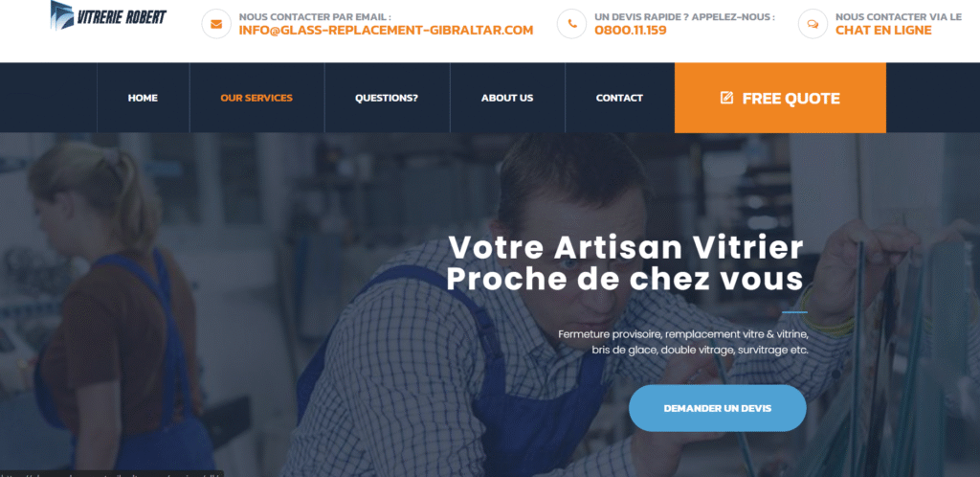Click the orange envelope email icon
The image size is (980, 477).
(216, 24)
